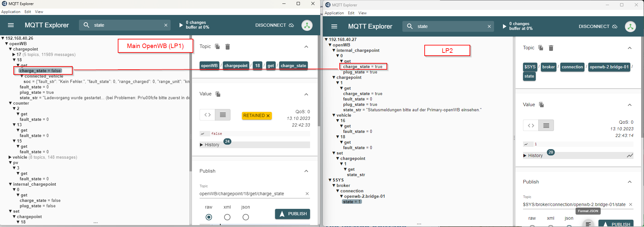Expand vehicle node with 8 topics
The image size is (644, 227).
[x=10, y=157]
